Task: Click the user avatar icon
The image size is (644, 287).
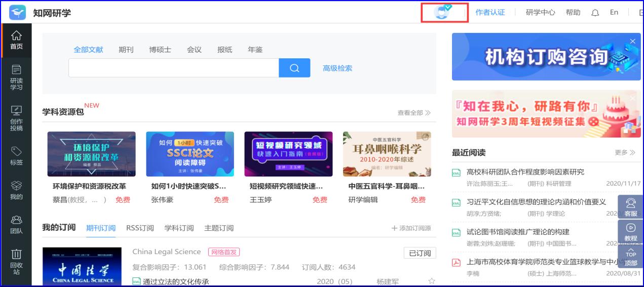Action: 442,12
